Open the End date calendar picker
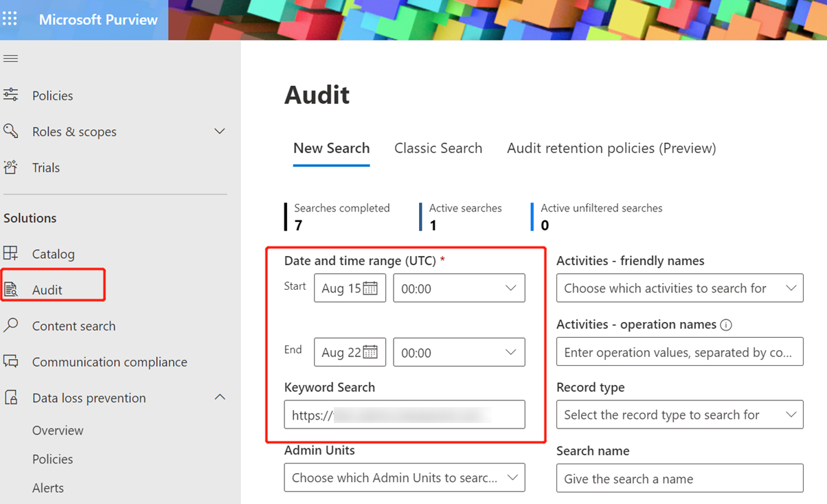827x504 pixels. [x=370, y=352]
